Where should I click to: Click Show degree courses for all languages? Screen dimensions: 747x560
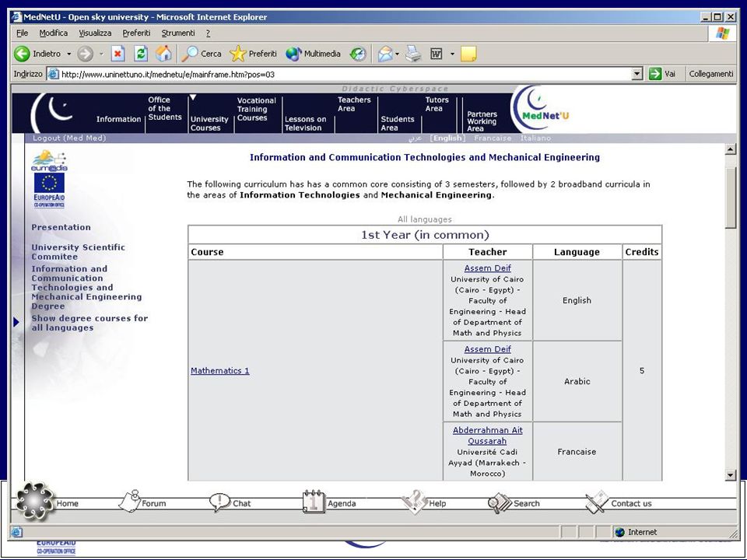[89, 323]
